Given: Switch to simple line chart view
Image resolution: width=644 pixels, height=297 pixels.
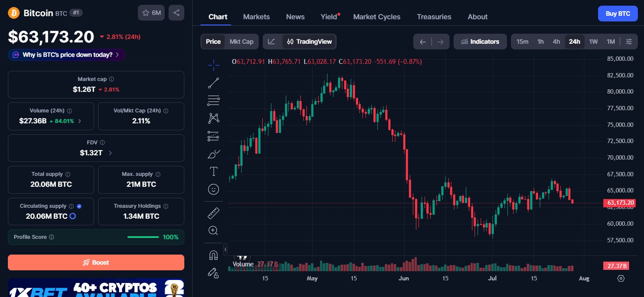Looking at the screenshot, I should pyautogui.click(x=272, y=42).
